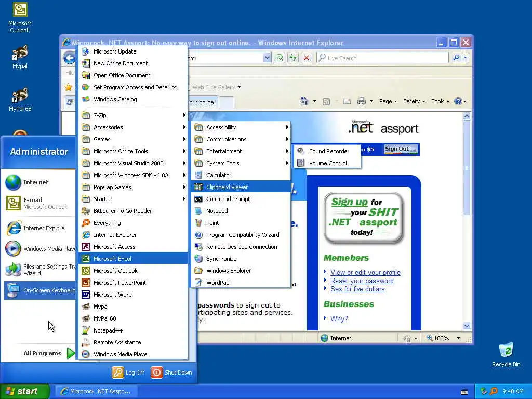The width and height of the screenshot is (532, 399).
Task: Click IE scrollbar down arrow
Action: [467, 326]
